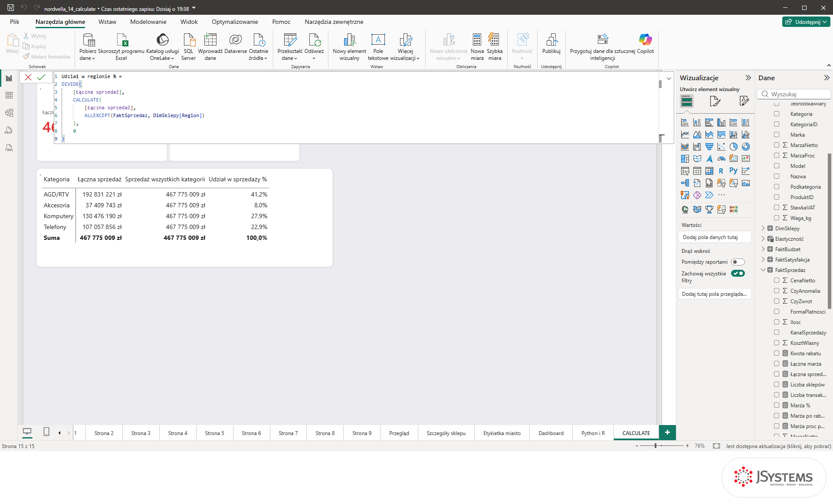833x504 pixels.
Task: Collapse the FaktSprzedaz table
Action: (763, 270)
